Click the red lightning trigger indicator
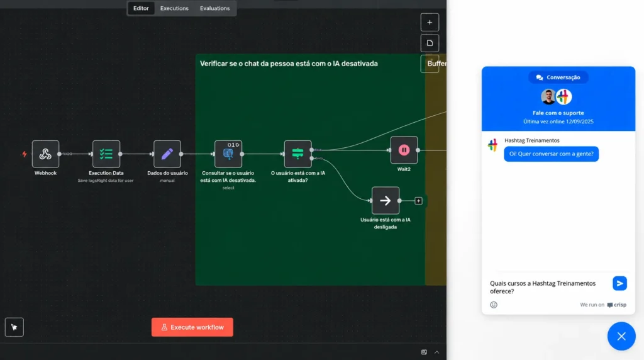 (x=25, y=154)
